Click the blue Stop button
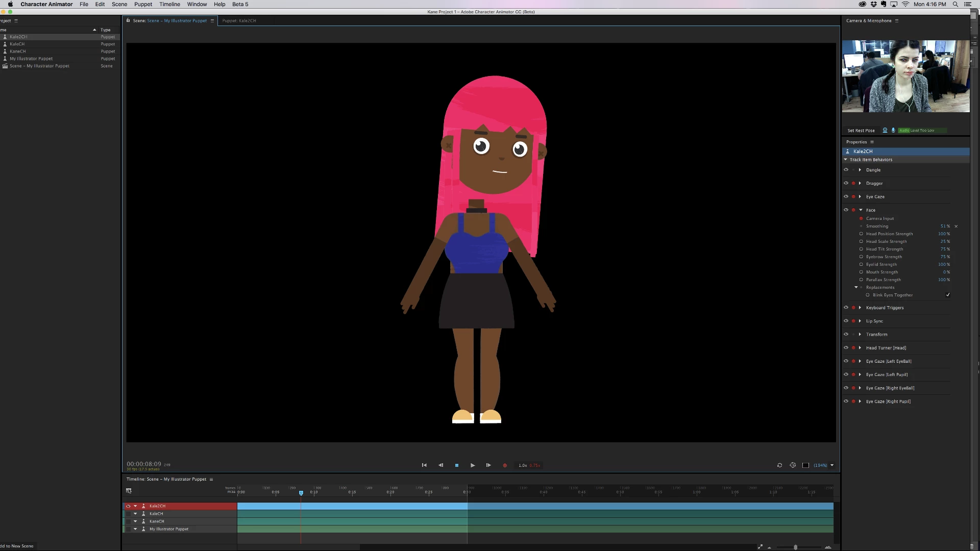This screenshot has width=980, height=551. coord(457,465)
